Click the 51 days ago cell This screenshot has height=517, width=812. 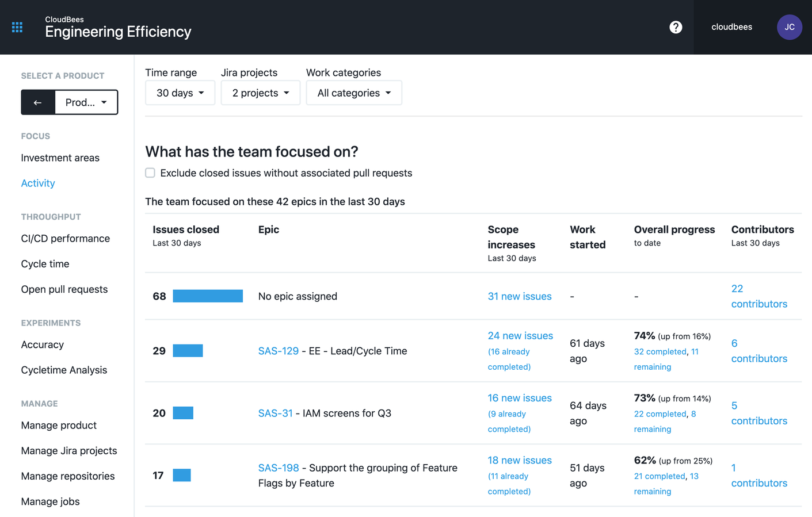pyautogui.click(x=587, y=476)
